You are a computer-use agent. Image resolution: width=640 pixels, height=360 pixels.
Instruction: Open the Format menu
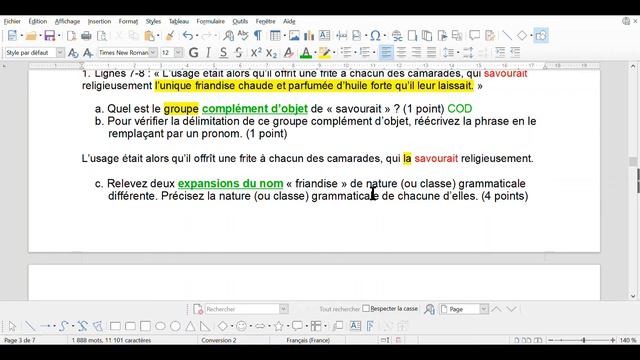[x=128, y=21]
